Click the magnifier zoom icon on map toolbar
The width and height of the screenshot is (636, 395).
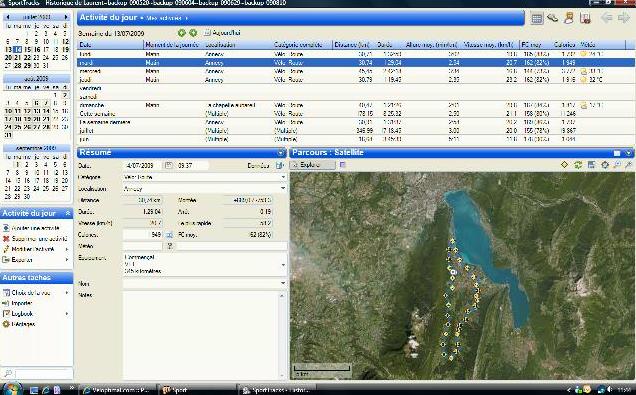pyautogui.click(x=617, y=165)
